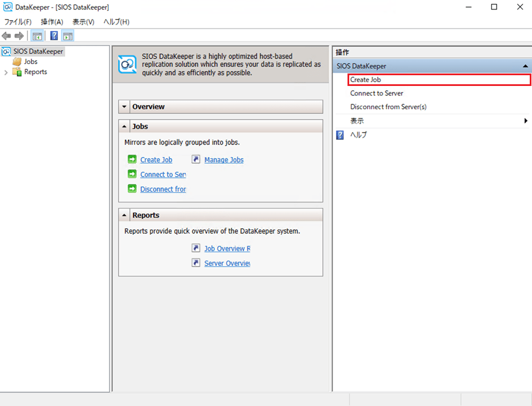Choose Connect to Server in actions pane

pos(376,93)
